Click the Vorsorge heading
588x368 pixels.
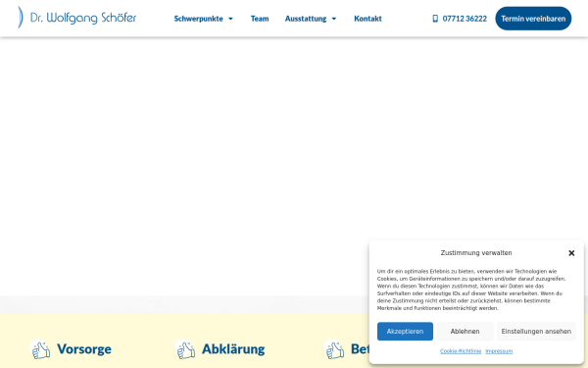tap(84, 349)
